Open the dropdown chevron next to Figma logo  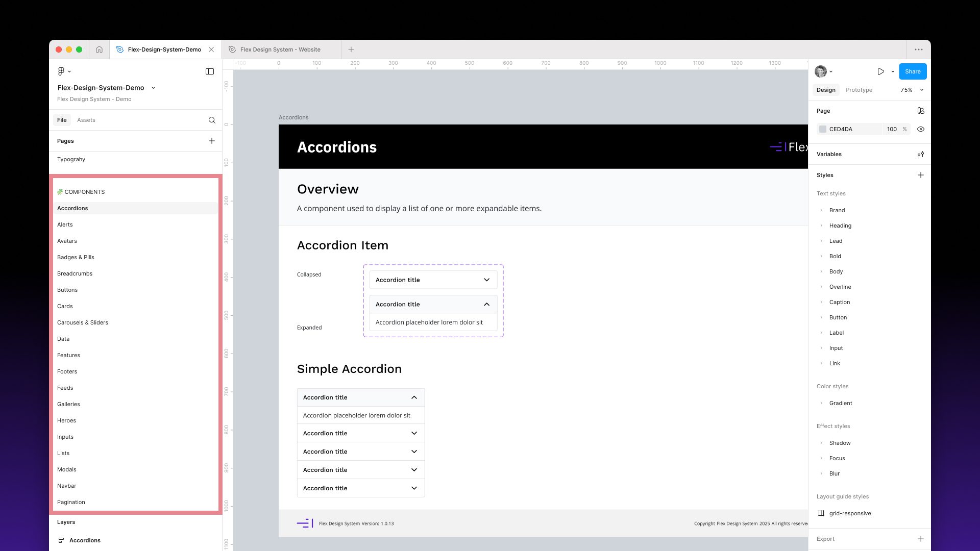point(69,71)
